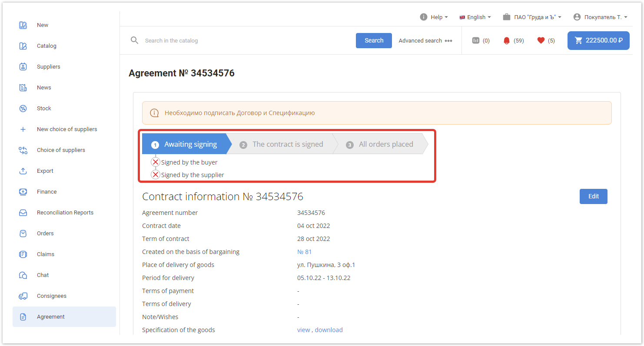Select The contract is signed step

click(x=288, y=144)
